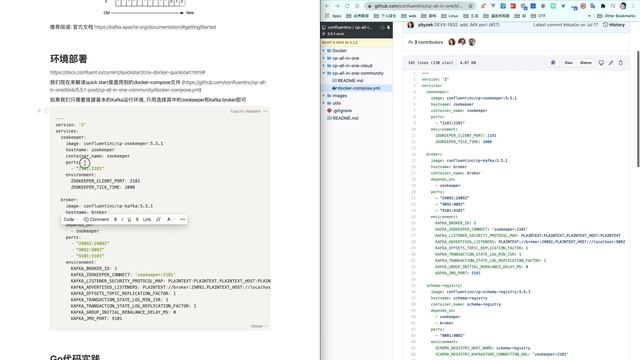Image resolution: width=640 pixels, height=360 pixels.
Task: Open the Chrome extensions puzzle icon
Action: point(603,6)
